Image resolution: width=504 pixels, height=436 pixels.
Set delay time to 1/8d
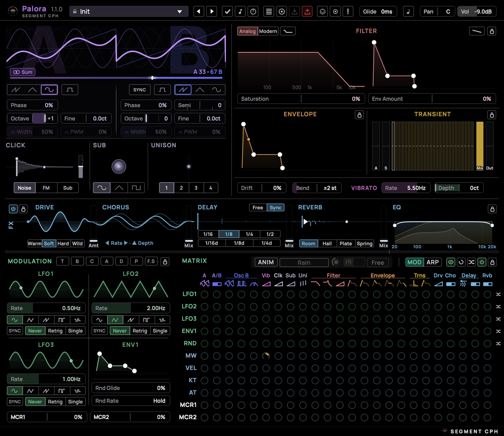click(239, 243)
